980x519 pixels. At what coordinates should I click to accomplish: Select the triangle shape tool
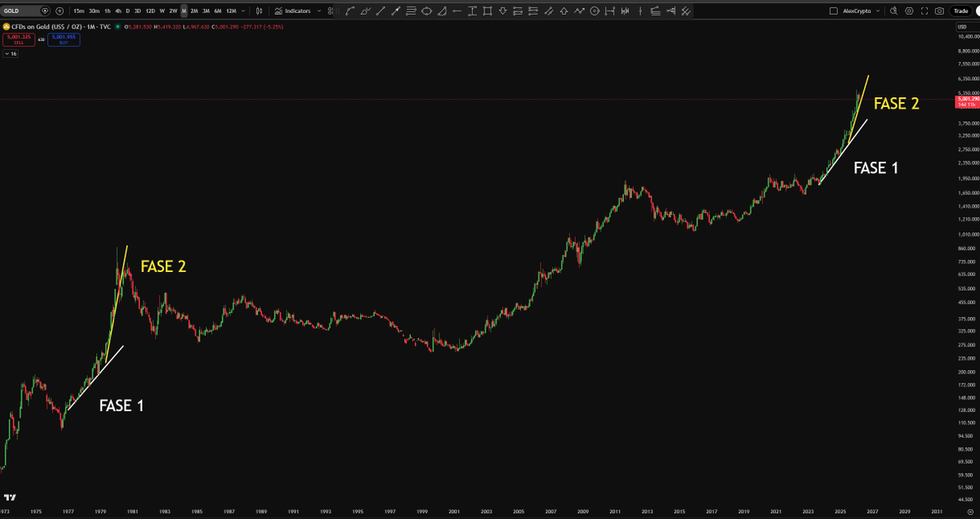[x=443, y=11]
